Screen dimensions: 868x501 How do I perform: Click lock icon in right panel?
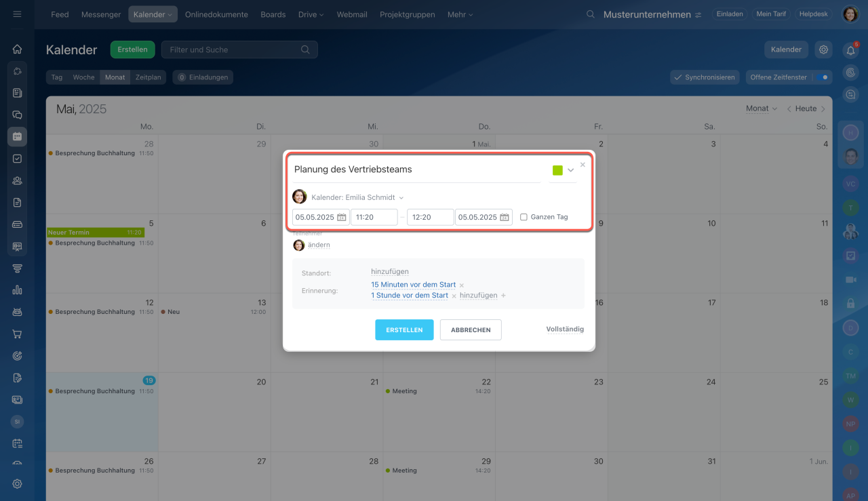(850, 303)
